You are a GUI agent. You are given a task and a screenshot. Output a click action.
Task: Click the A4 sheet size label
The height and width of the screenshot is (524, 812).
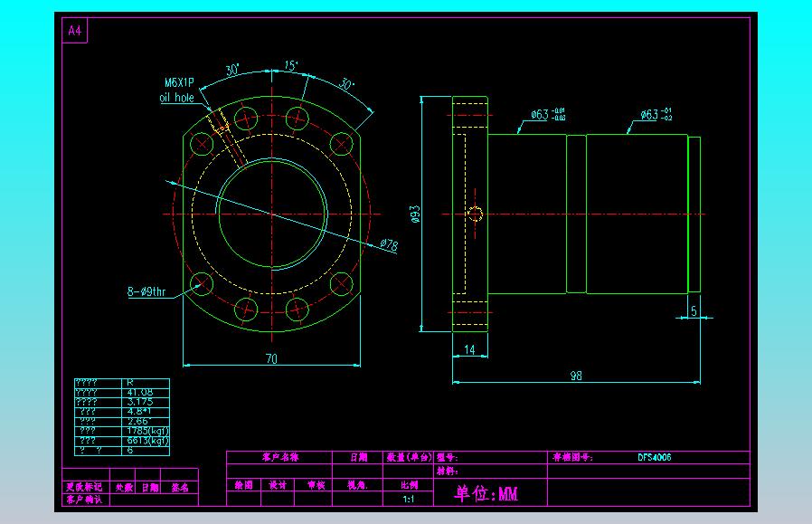(x=74, y=31)
